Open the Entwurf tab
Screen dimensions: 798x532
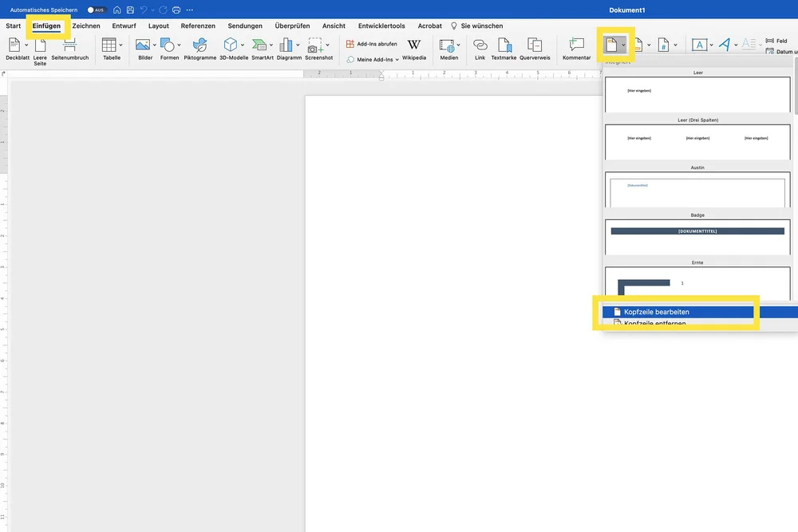[x=124, y=26]
